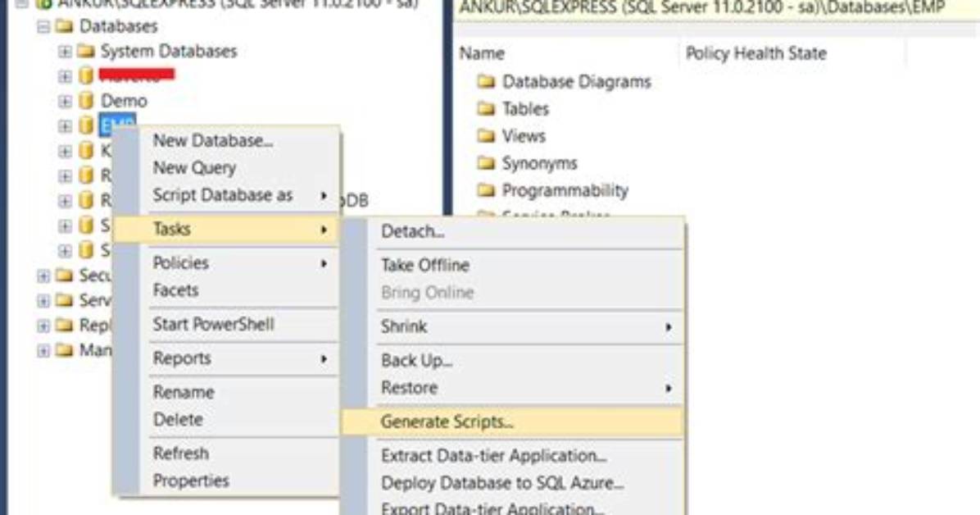Open the Policies submenu

[x=227, y=262]
